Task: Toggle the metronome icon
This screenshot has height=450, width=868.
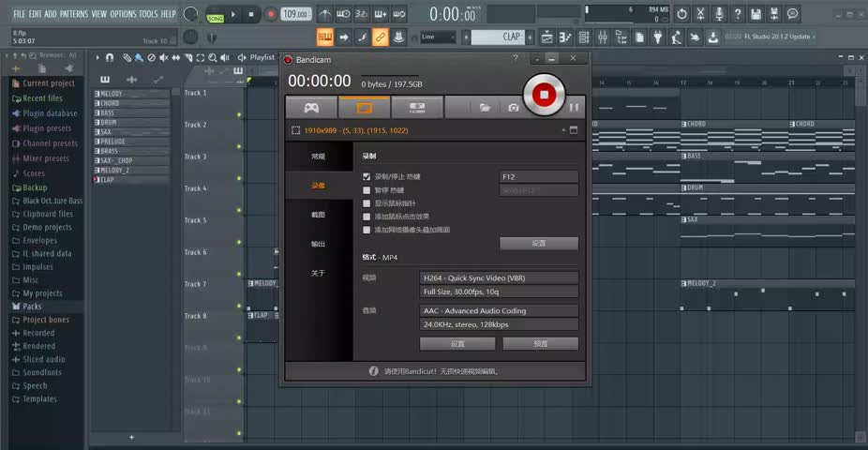Action: tap(325, 14)
